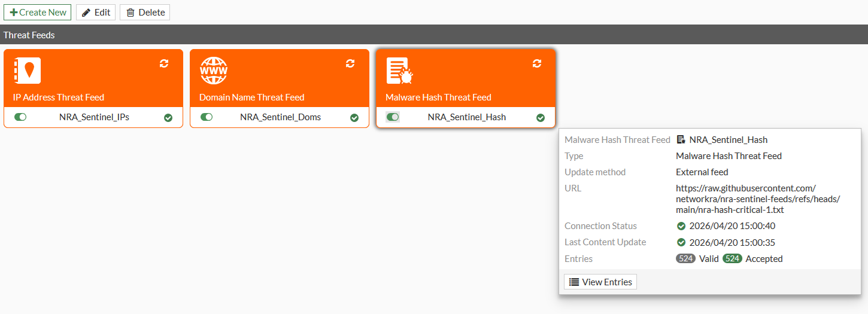Click green status check for NRA_Sentinel_IPs
The height and width of the screenshot is (314, 868).
pyautogui.click(x=168, y=118)
